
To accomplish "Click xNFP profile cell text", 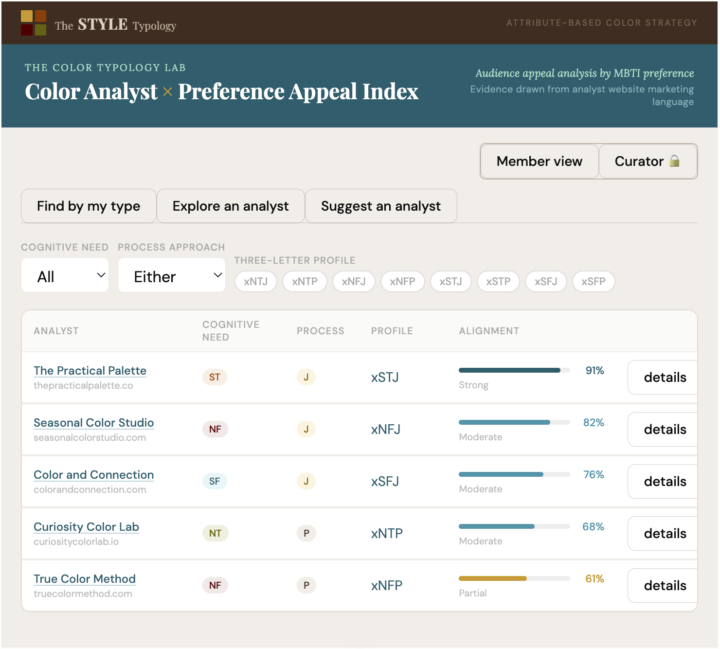I will 387,586.
